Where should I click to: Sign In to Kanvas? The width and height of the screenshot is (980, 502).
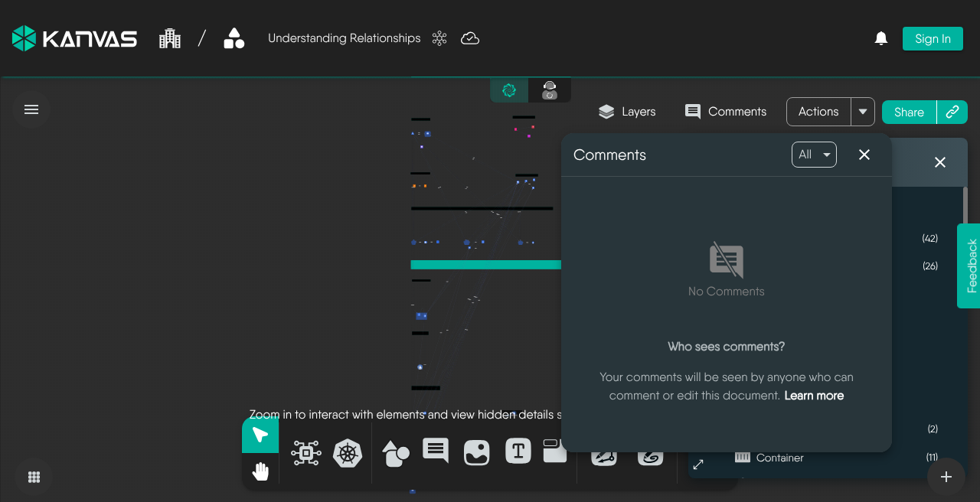[x=933, y=39]
